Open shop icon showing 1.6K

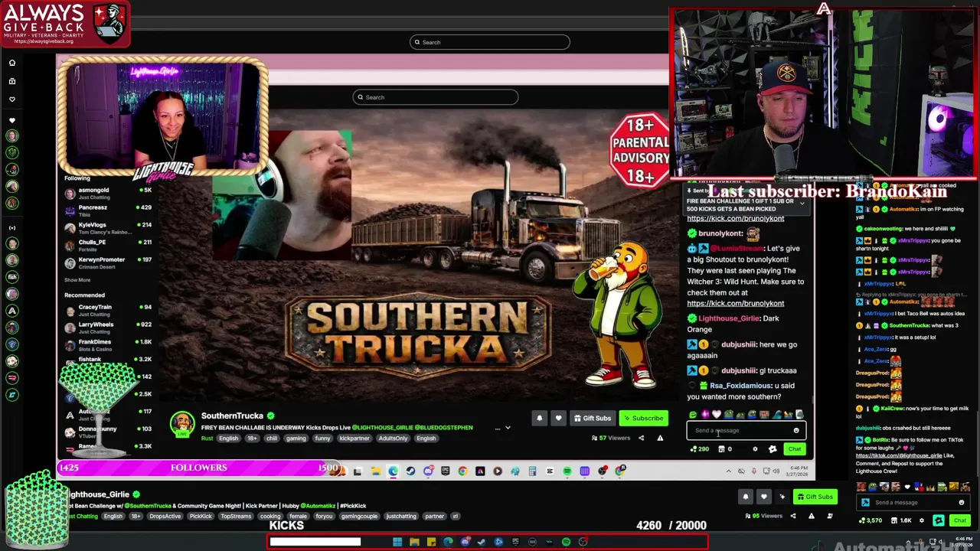coord(901,520)
